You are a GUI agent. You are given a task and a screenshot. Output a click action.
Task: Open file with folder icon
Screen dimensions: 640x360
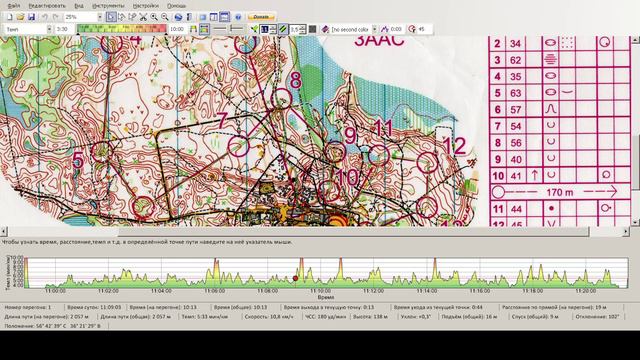[20, 17]
